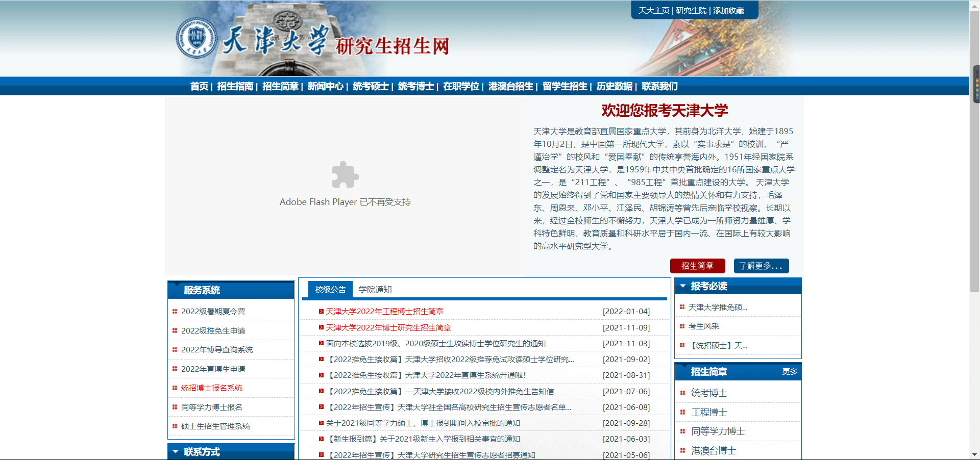
Task: Click the blue 了解更多... button
Action: click(761, 266)
